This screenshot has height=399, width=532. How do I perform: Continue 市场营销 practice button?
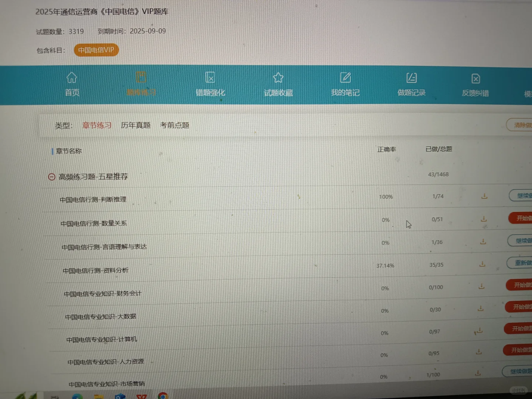pos(517,371)
